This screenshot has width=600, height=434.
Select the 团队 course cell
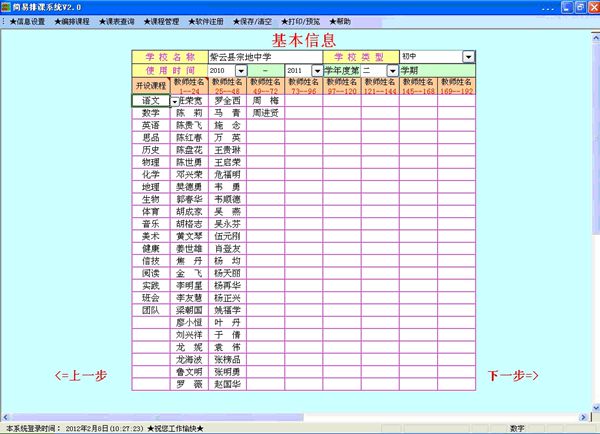(151, 310)
